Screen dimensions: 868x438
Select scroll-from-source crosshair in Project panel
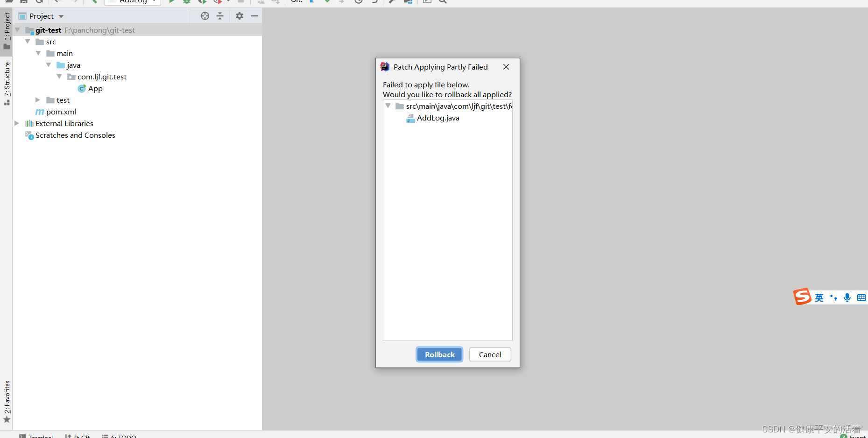pyautogui.click(x=205, y=16)
